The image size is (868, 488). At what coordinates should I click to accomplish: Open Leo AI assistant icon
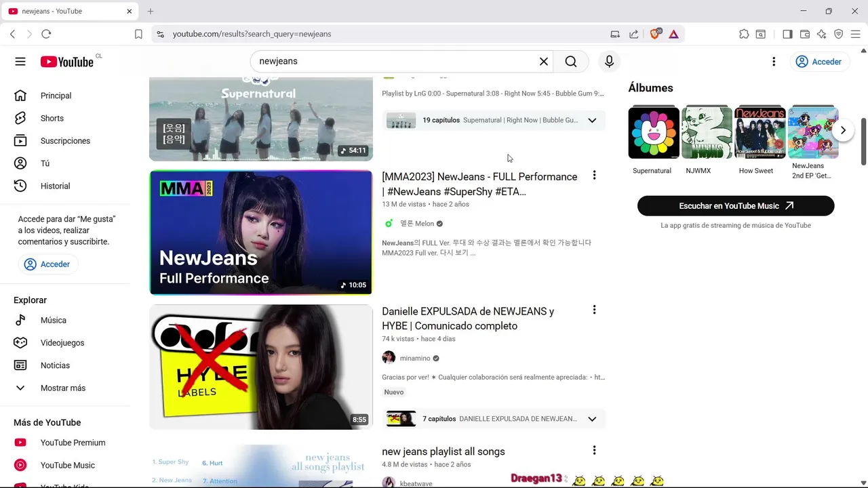[x=822, y=34]
